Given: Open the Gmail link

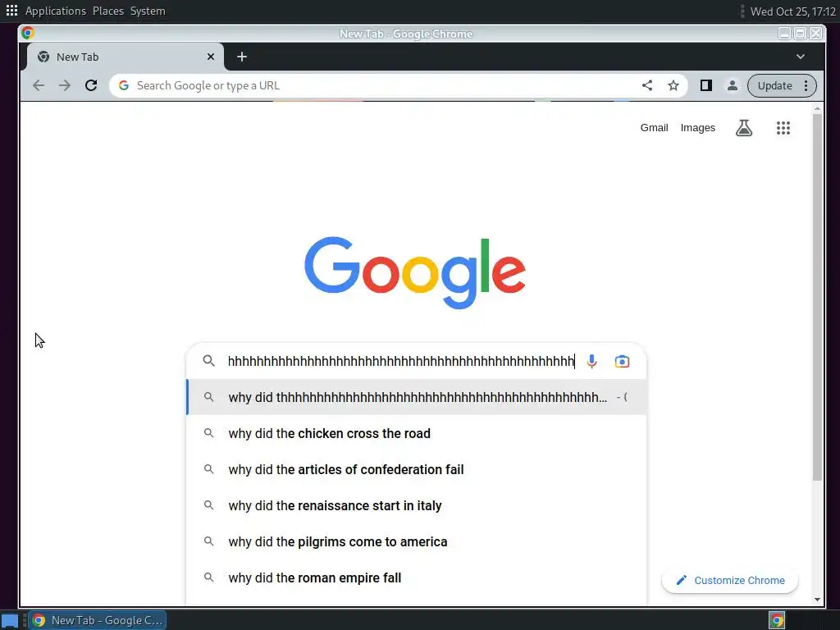Looking at the screenshot, I should tap(654, 127).
